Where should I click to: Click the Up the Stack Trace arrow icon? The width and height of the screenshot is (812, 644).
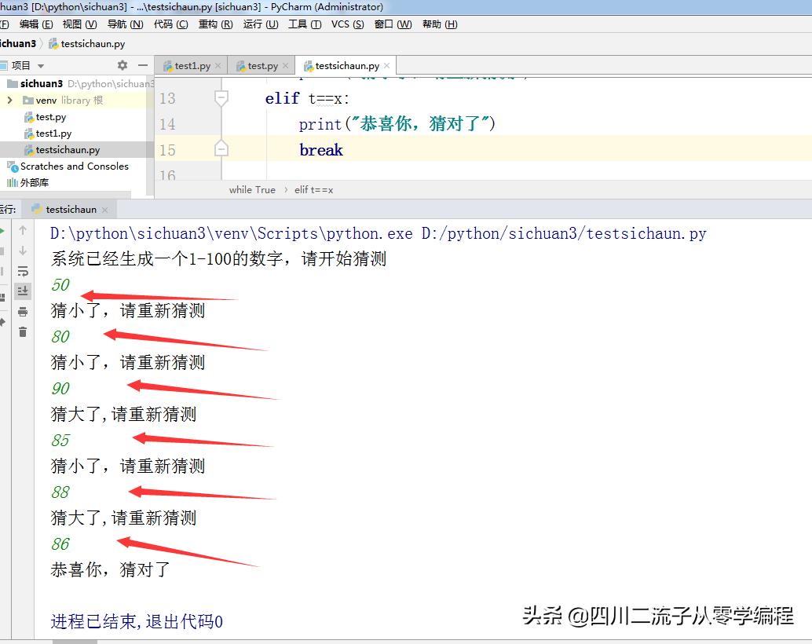(22, 230)
